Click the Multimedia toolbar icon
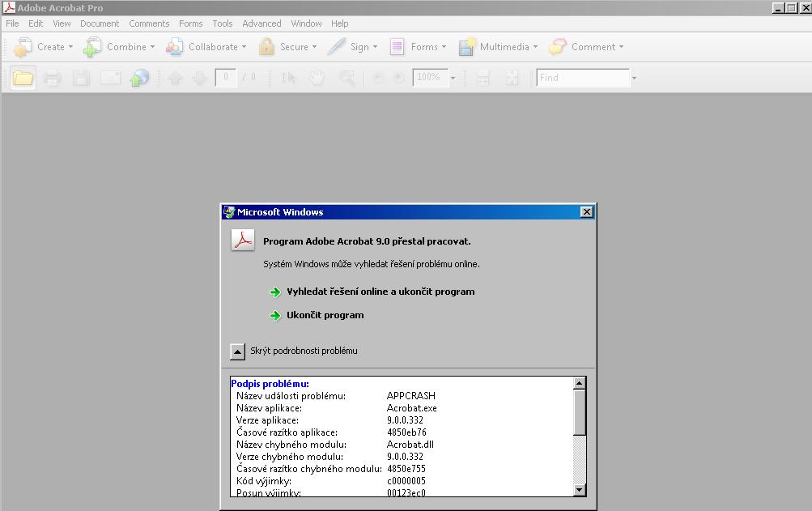Image resolution: width=812 pixels, height=511 pixels. click(x=466, y=47)
